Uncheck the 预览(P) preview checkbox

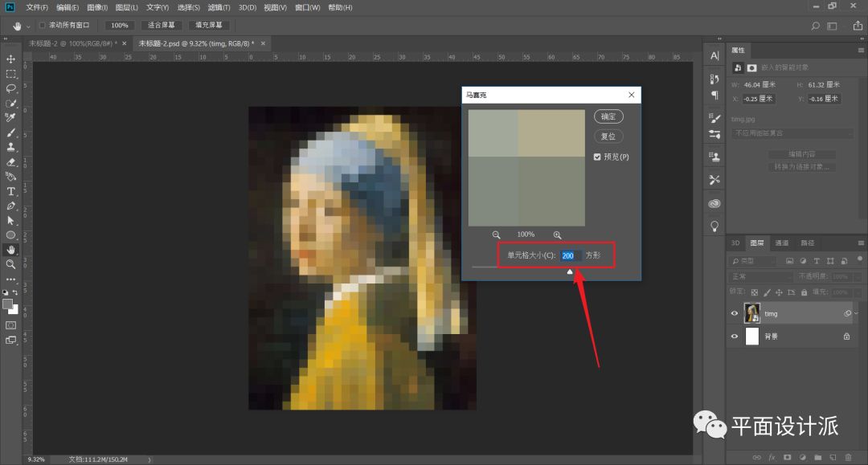click(597, 157)
